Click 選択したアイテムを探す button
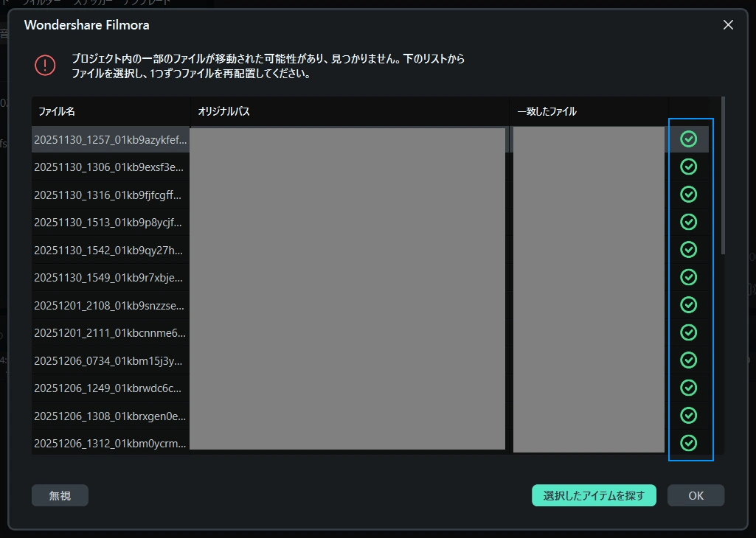 (594, 495)
